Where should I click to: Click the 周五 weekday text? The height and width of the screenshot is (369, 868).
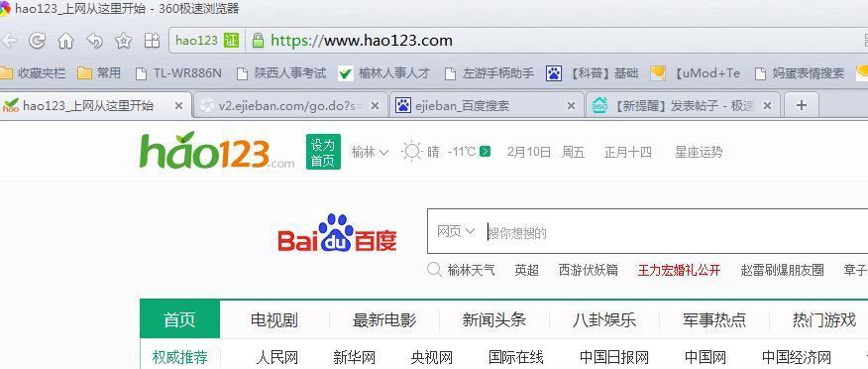(573, 152)
